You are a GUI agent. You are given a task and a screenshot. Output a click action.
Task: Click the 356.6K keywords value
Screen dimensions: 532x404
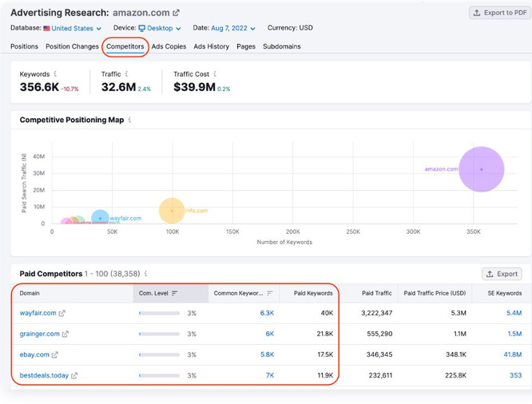pyautogui.click(x=39, y=87)
